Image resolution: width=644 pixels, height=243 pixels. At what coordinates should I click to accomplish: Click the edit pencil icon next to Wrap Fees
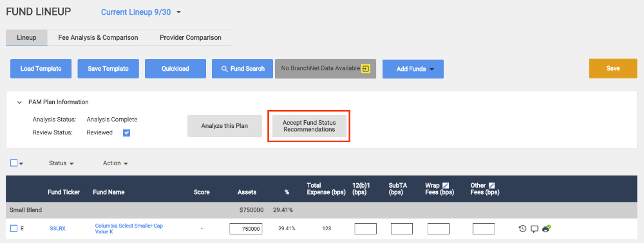[446, 185]
